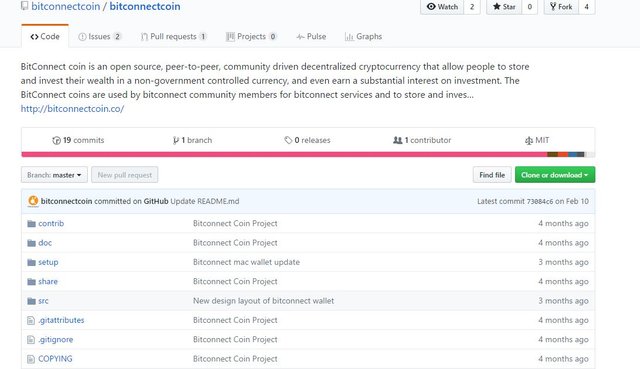Click the Find file button

coord(492,175)
